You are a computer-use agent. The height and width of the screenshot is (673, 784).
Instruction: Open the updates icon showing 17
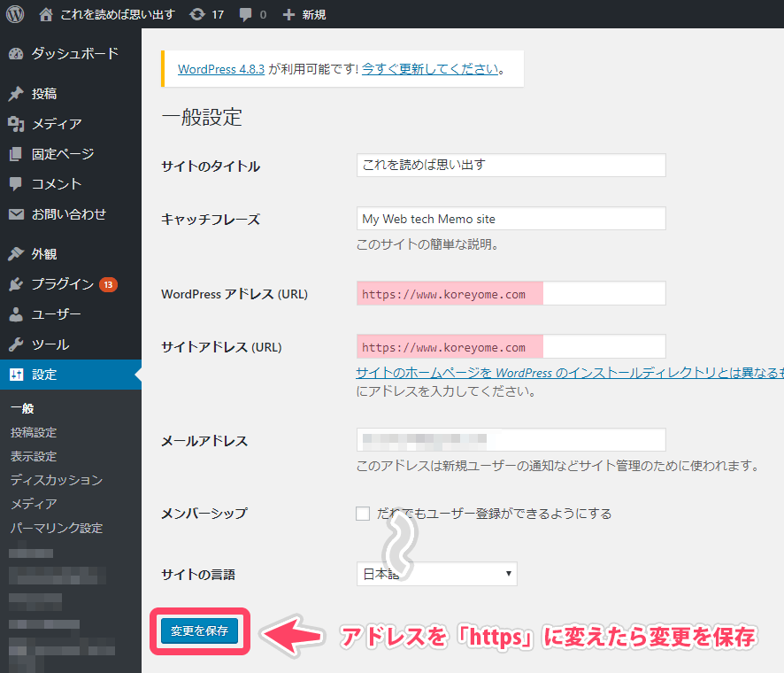197,14
